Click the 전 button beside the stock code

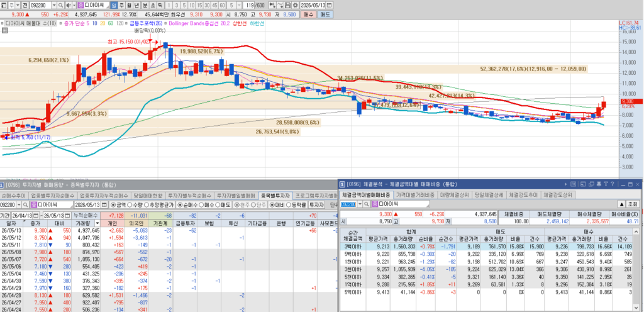pyautogui.click(x=25, y=5)
